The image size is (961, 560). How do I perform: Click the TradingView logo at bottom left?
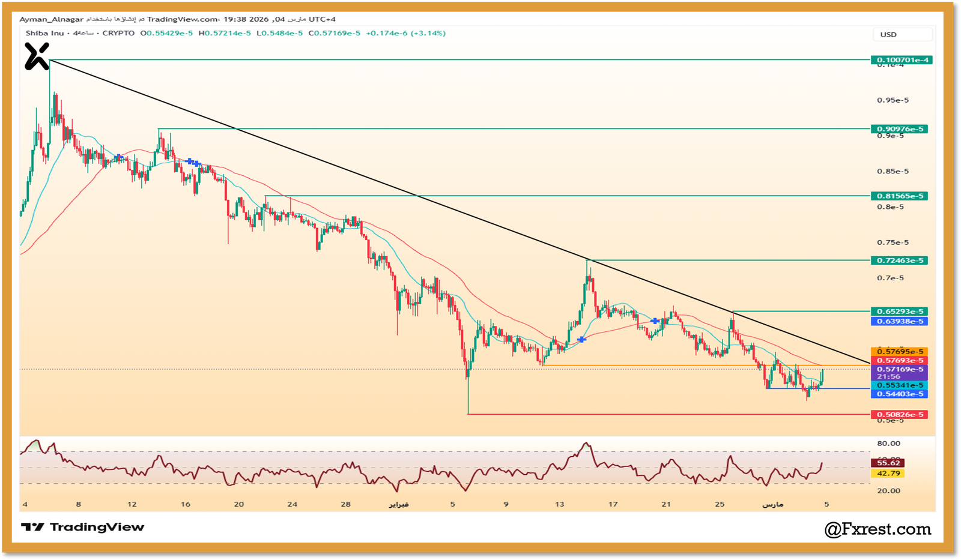pyautogui.click(x=83, y=527)
